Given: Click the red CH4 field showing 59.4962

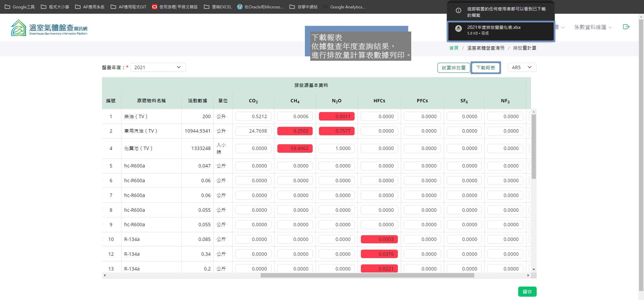Looking at the screenshot, I should click(x=295, y=148).
